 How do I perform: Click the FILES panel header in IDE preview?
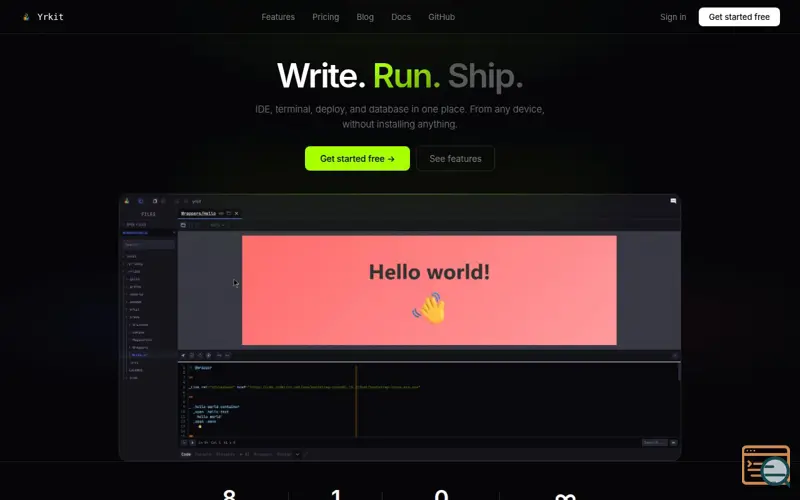(x=148, y=214)
